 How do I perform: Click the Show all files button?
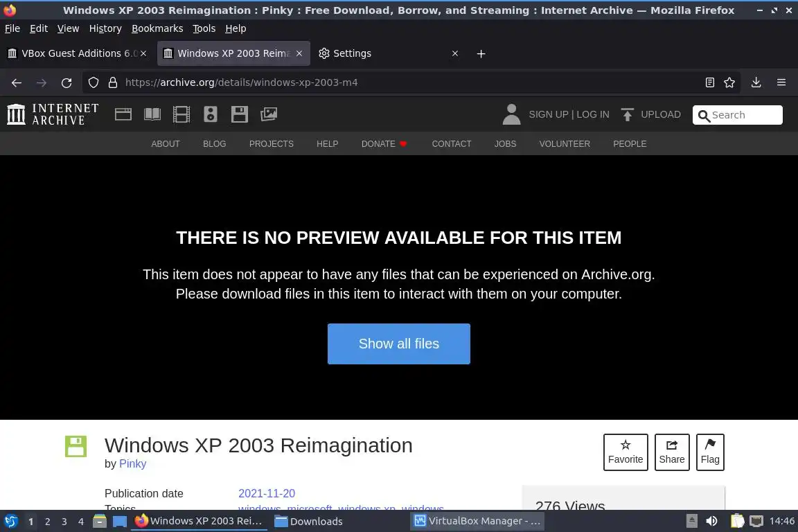(398, 344)
